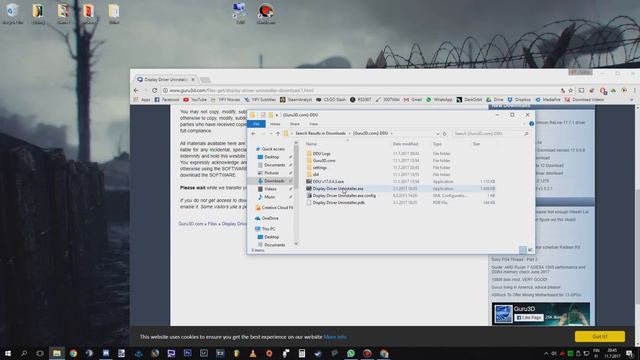Select the Guru3D.com folder in Explorer
Image resolution: width=640 pixels, height=360 pixels.
pos(324,161)
